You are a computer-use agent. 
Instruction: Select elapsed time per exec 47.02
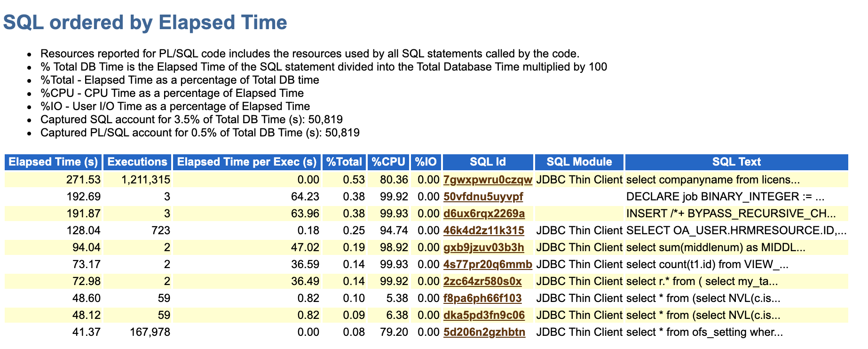point(305,247)
